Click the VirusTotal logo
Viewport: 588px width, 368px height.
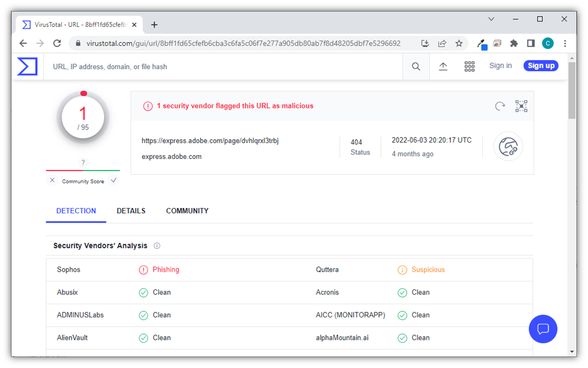click(26, 66)
